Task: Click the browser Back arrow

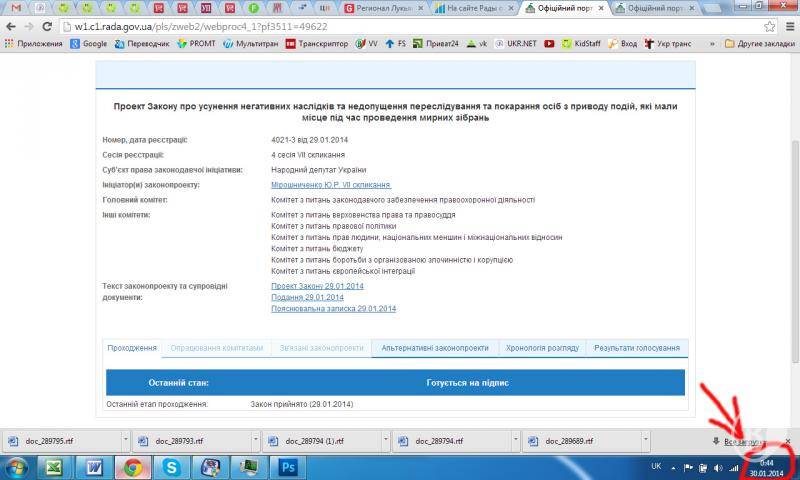Action: (10, 26)
